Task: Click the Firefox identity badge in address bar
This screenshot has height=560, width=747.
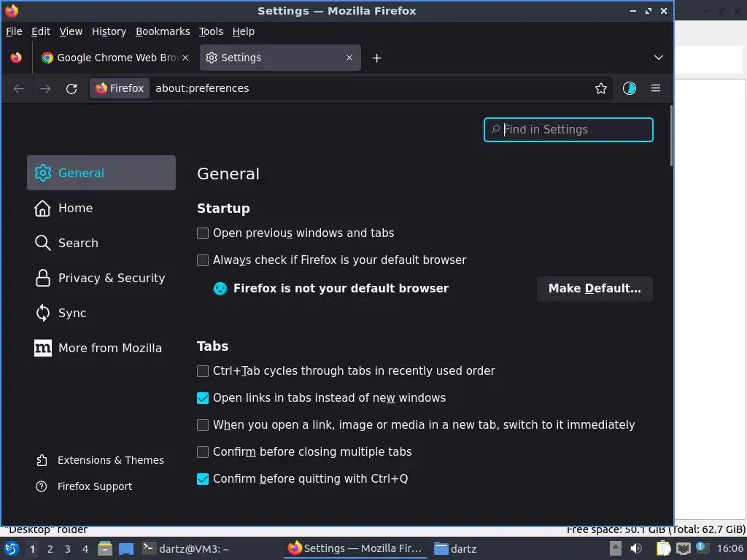Action: coord(120,88)
